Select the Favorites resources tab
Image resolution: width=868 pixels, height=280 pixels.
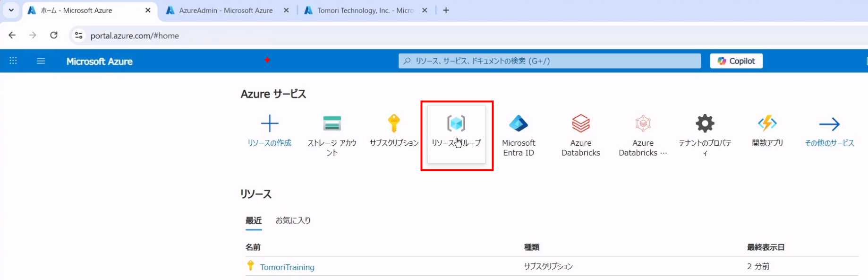coord(293,220)
